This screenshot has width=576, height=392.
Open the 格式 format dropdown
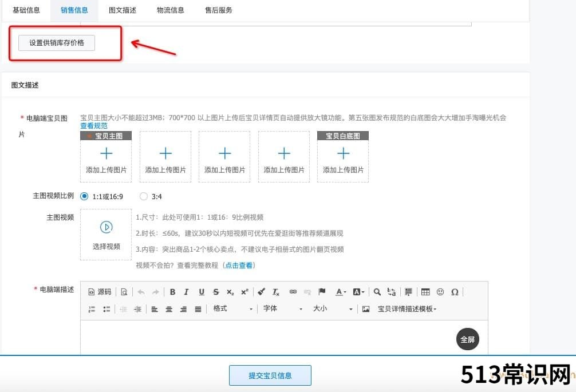click(233, 309)
